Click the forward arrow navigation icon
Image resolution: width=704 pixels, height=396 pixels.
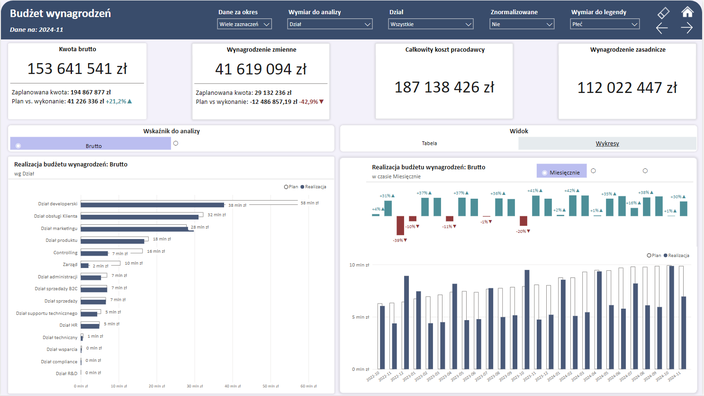pos(686,28)
